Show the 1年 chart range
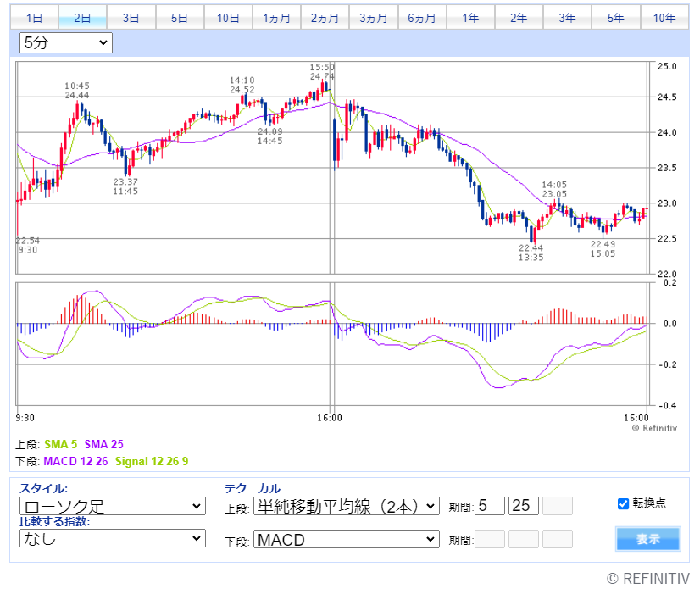Image resolution: width=700 pixels, height=589 pixels. 469,17
